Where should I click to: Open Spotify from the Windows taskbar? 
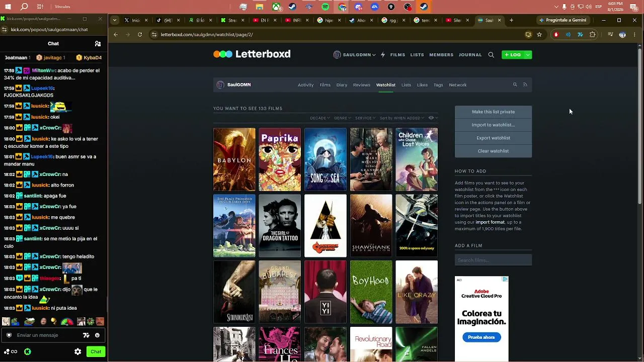point(326,7)
